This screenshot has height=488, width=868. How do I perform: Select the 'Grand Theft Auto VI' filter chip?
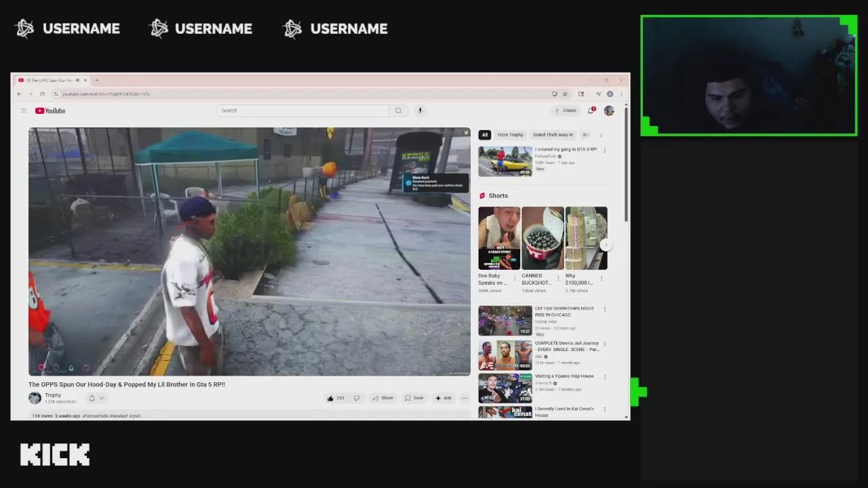coord(553,135)
